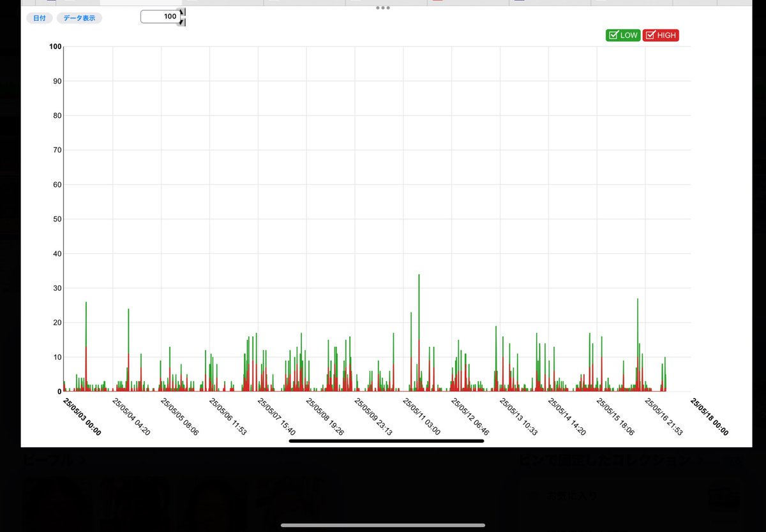This screenshot has width=766, height=532.
Task: Click the tallest green bar near 25/05/11
Action: click(x=419, y=332)
